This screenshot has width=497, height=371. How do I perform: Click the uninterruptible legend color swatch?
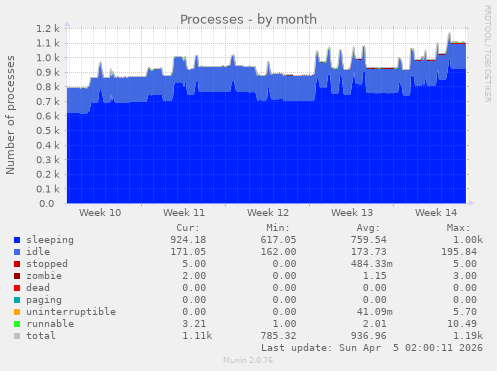pyautogui.click(x=17, y=312)
